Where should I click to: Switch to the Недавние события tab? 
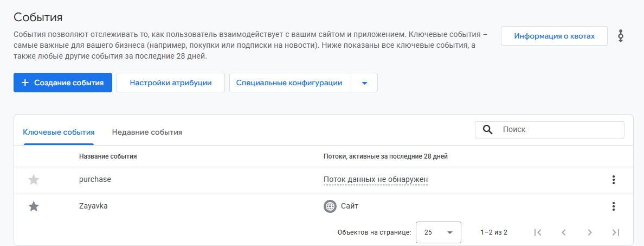(x=147, y=133)
